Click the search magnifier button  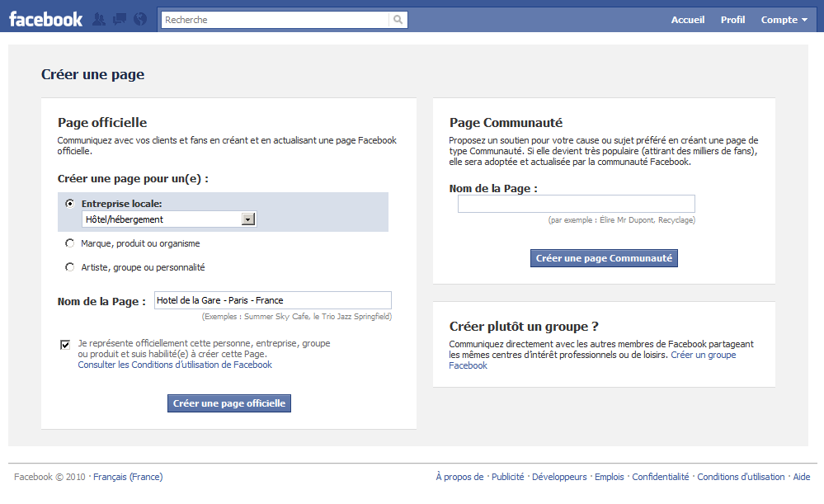click(x=398, y=20)
